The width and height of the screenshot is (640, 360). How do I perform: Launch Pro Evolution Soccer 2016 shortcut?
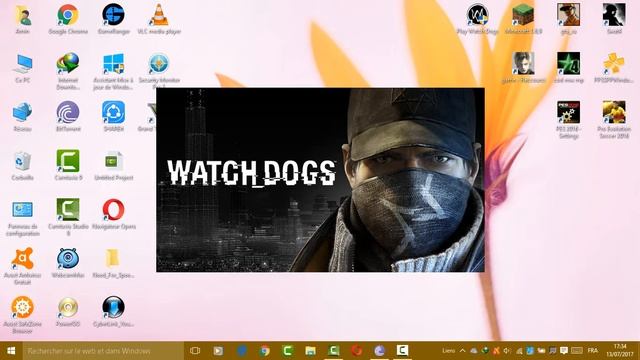tap(614, 120)
